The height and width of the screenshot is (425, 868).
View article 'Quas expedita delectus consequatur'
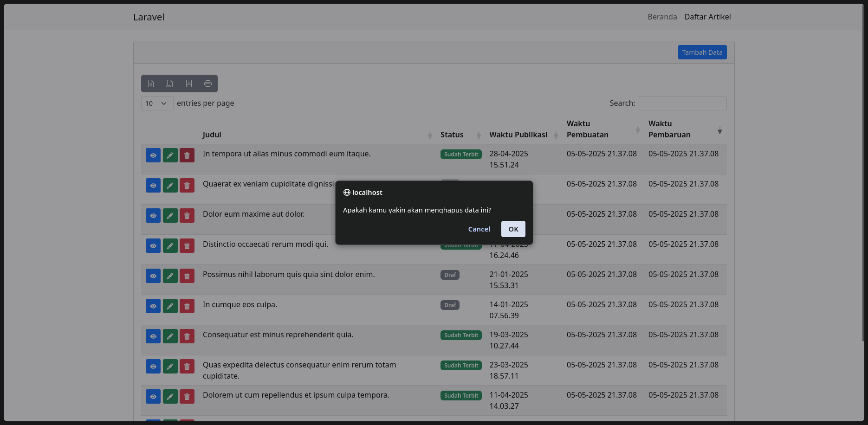point(153,367)
